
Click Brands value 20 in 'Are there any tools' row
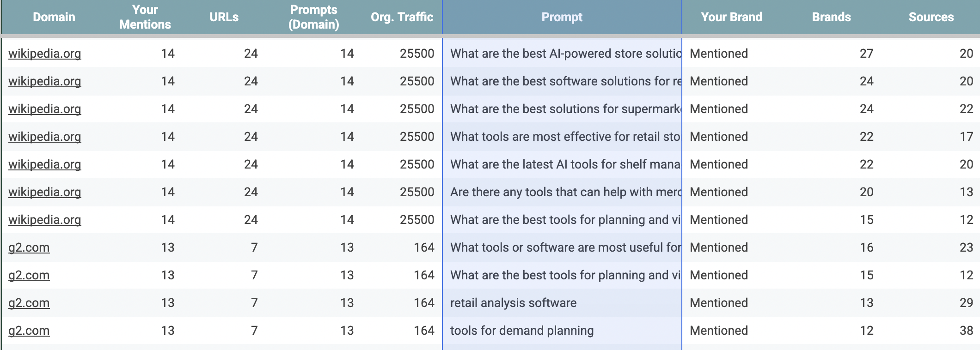866,192
